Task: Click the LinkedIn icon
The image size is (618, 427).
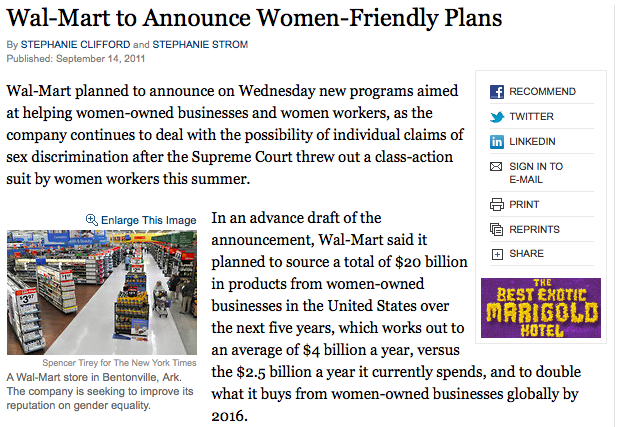Action: 497,142
